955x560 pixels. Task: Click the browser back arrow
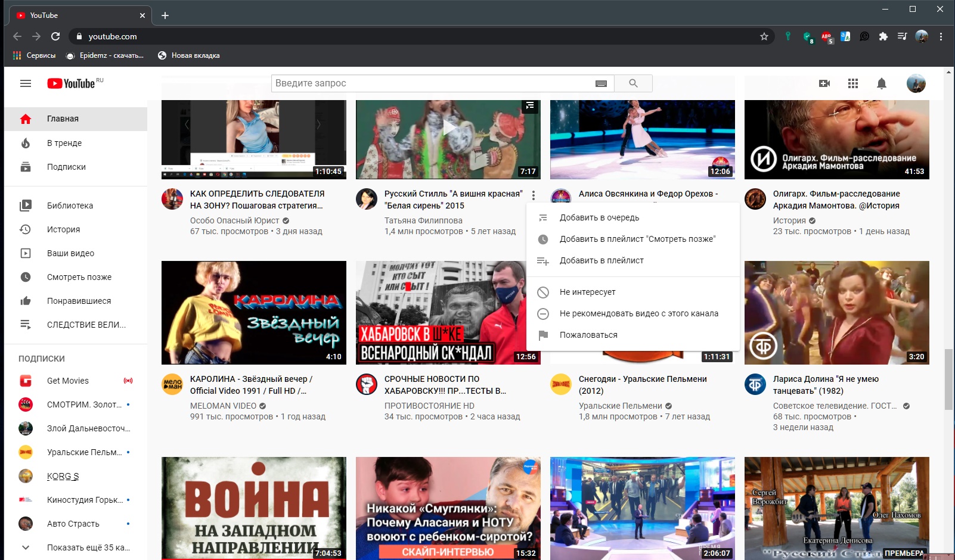(17, 36)
